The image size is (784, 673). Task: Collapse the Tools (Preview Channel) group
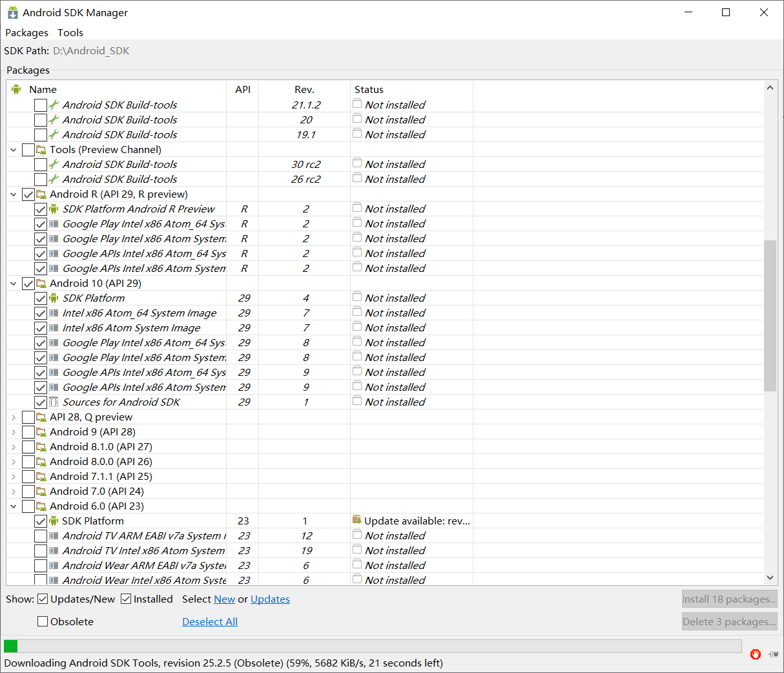(14, 149)
